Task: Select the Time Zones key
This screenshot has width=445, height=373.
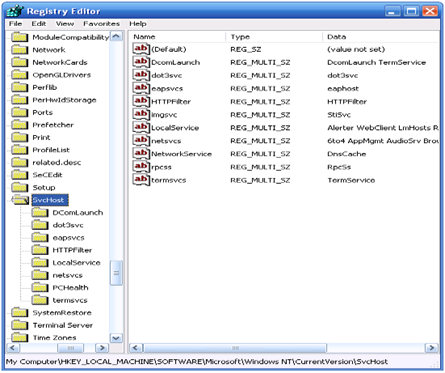Action: [54, 338]
